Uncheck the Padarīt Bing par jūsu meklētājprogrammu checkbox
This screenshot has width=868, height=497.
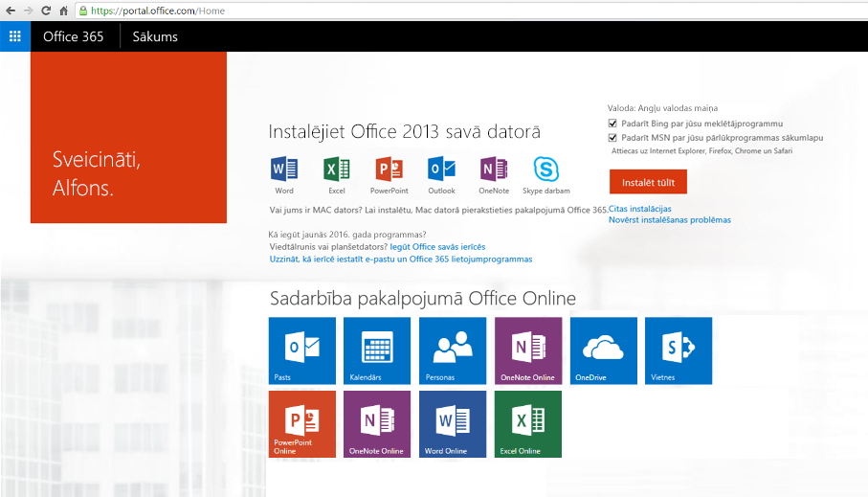pyautogui.click(x=612, y=123)
